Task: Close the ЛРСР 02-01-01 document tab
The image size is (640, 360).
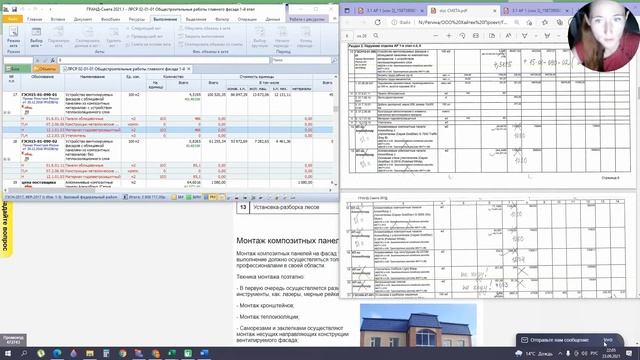Action: point(189,69)
